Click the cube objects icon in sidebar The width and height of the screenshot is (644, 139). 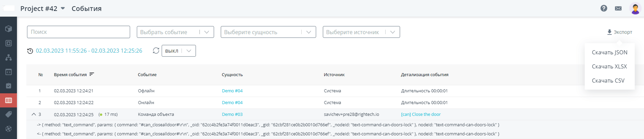point(9,29)
